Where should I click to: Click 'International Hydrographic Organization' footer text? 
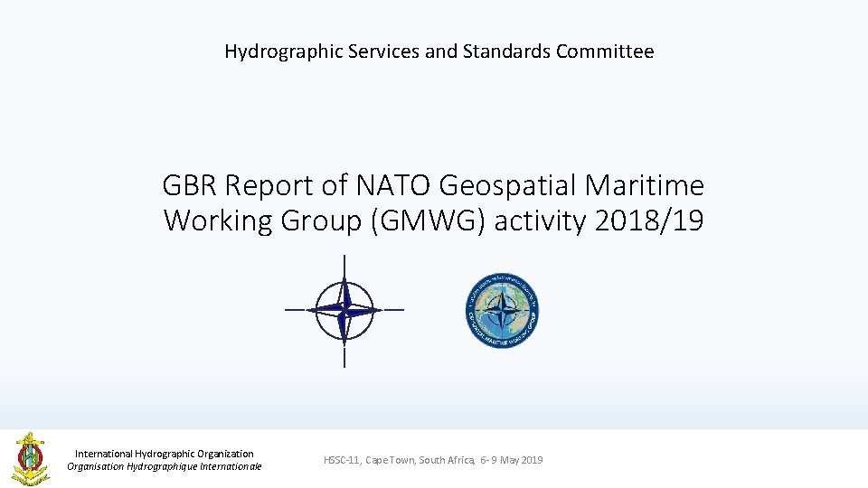pos(165,454)
